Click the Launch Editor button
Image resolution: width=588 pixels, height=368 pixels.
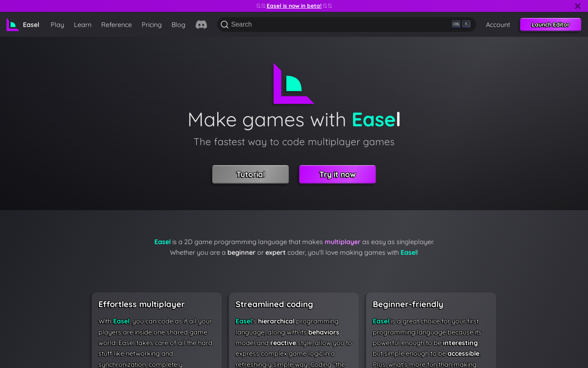tap(550, 25)
